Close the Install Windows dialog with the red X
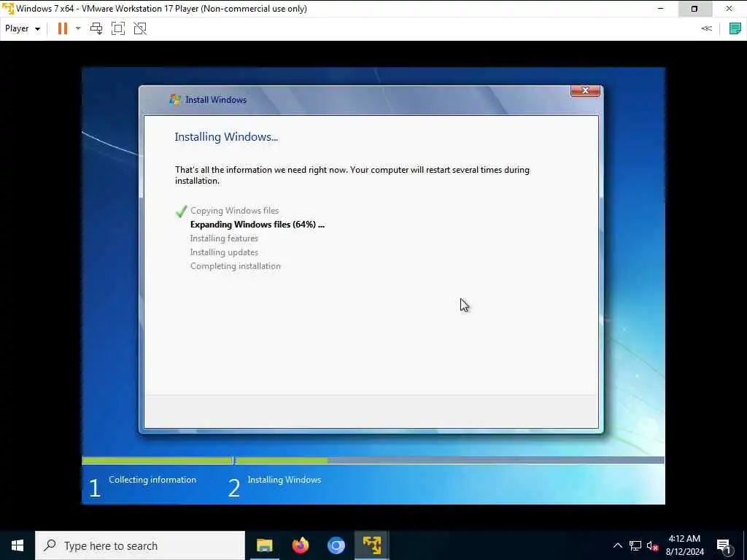Screen dimensions: 747x560 585,90
